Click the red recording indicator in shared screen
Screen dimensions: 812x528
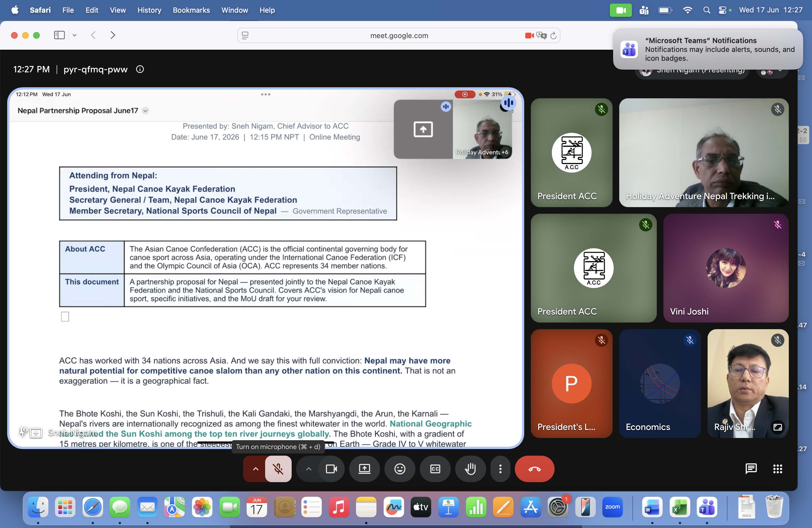point(465,94)
